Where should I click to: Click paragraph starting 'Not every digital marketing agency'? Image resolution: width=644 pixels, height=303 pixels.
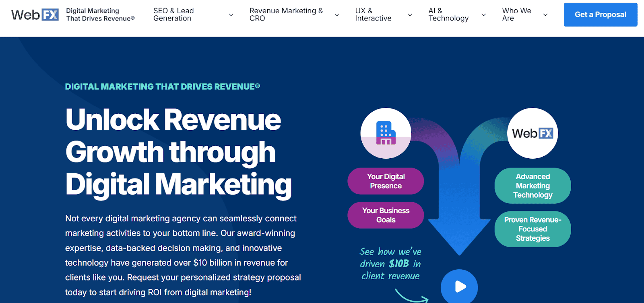183,255
